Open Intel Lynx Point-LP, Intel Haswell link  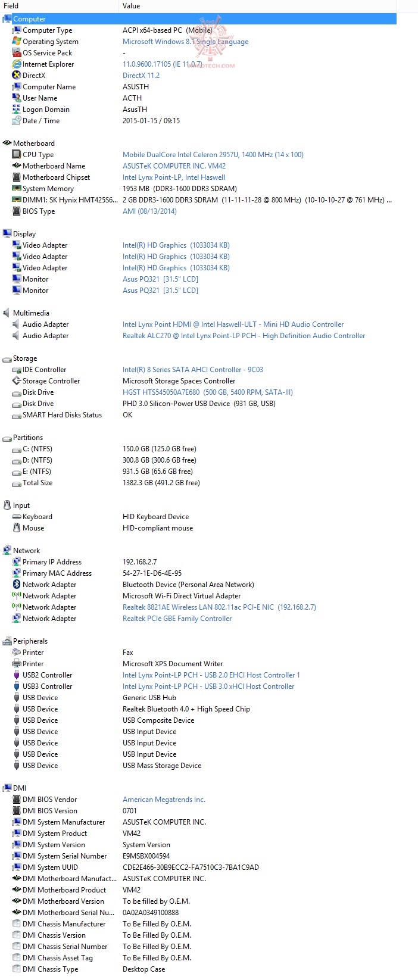[x=174, y=177]
